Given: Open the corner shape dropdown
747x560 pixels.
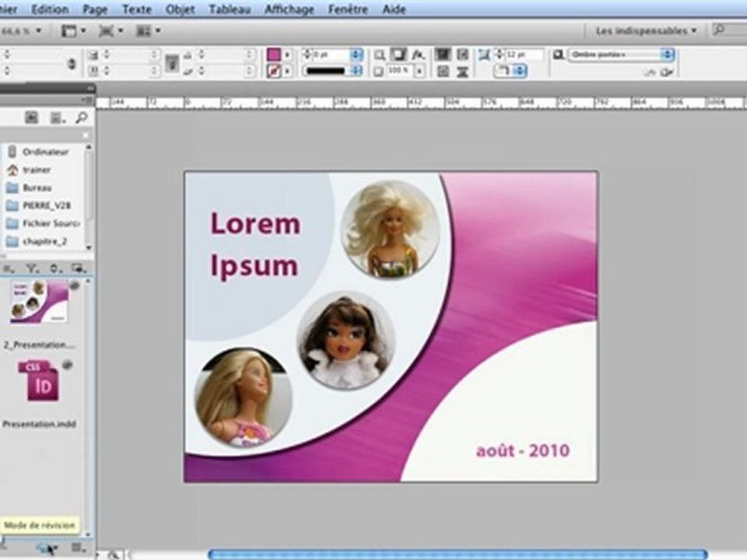Looking at the screenshot, I should pos(510,72).
